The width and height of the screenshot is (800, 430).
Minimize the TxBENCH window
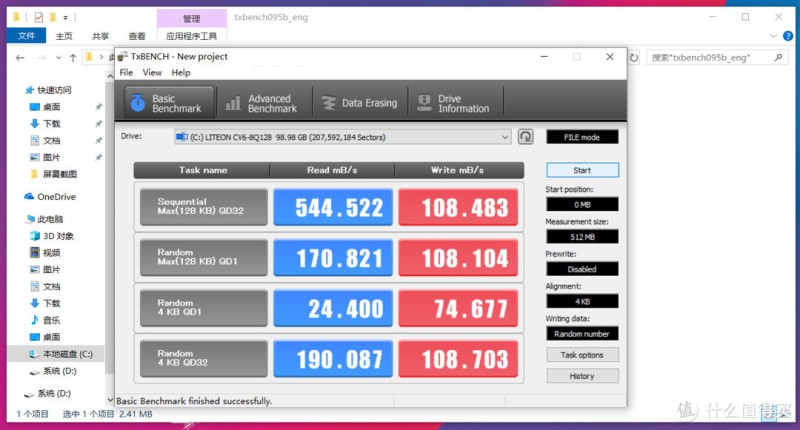coord(544,57)
